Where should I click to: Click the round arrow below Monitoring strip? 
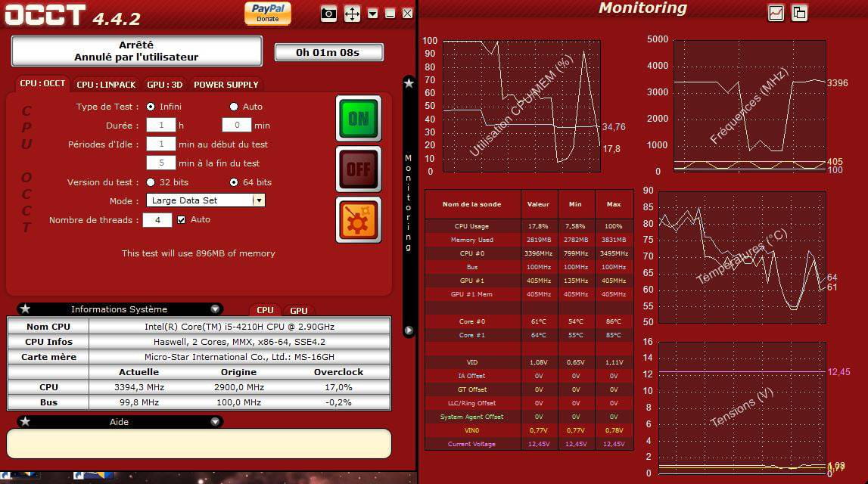pyautogui.click(x=409, y=330)
